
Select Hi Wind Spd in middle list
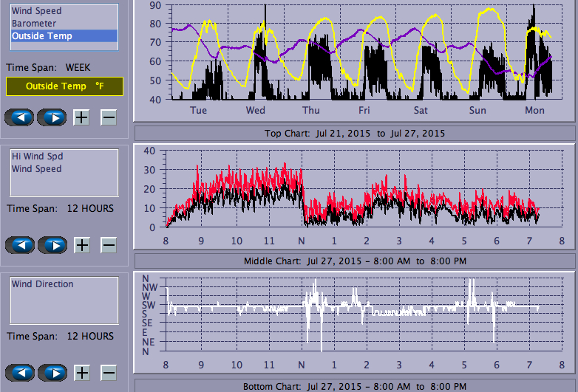pyautogui.click(x=37, y=157)
